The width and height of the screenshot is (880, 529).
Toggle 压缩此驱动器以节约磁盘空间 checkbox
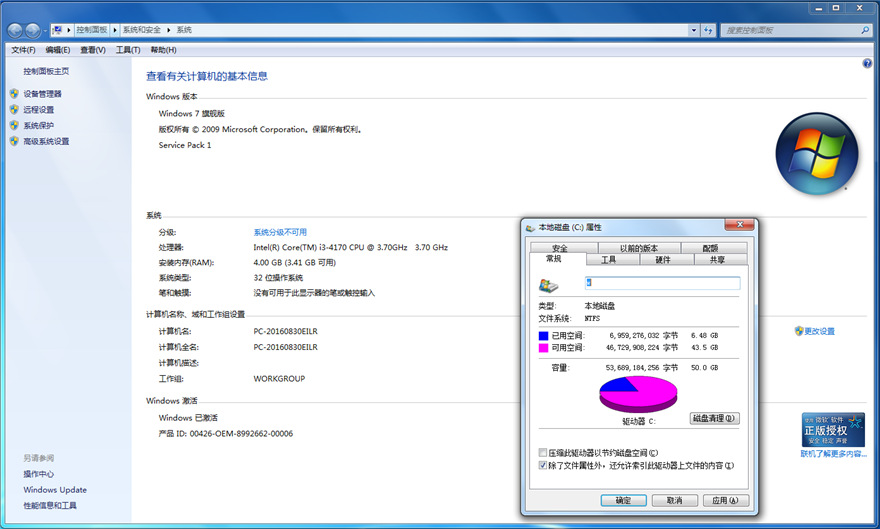coord(543,452)
